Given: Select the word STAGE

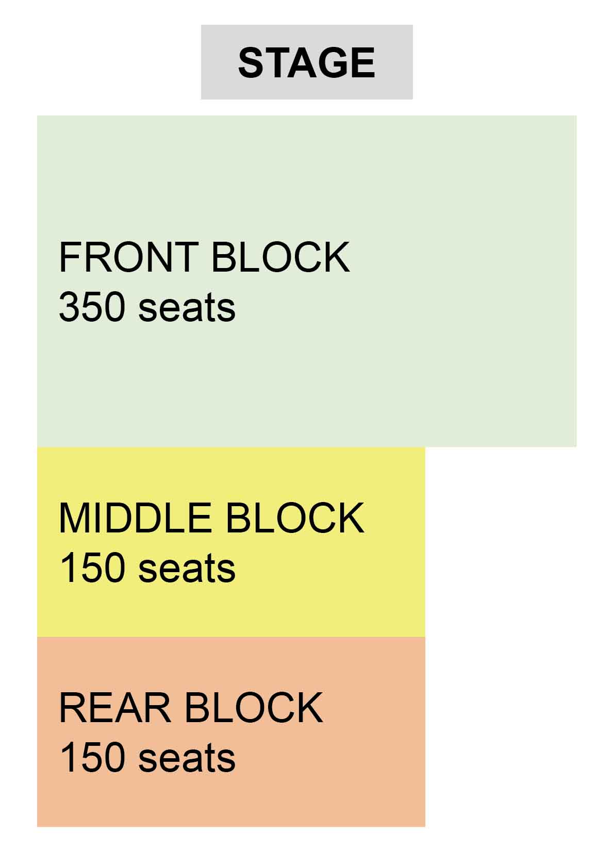Looking at the screenshot, I should pos(307,63).
